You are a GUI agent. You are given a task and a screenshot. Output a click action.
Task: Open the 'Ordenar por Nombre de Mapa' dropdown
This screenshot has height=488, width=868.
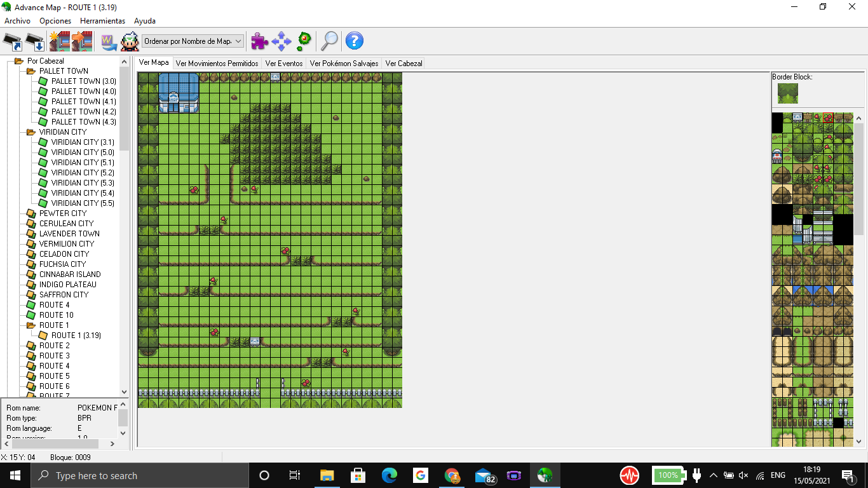pyautogui.click(x=193, y=41)
